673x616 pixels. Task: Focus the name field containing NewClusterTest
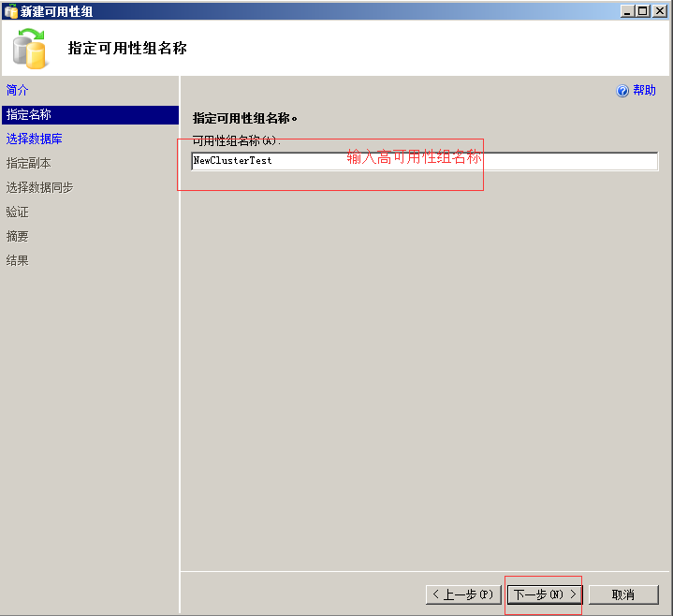(x=424, y=161)
